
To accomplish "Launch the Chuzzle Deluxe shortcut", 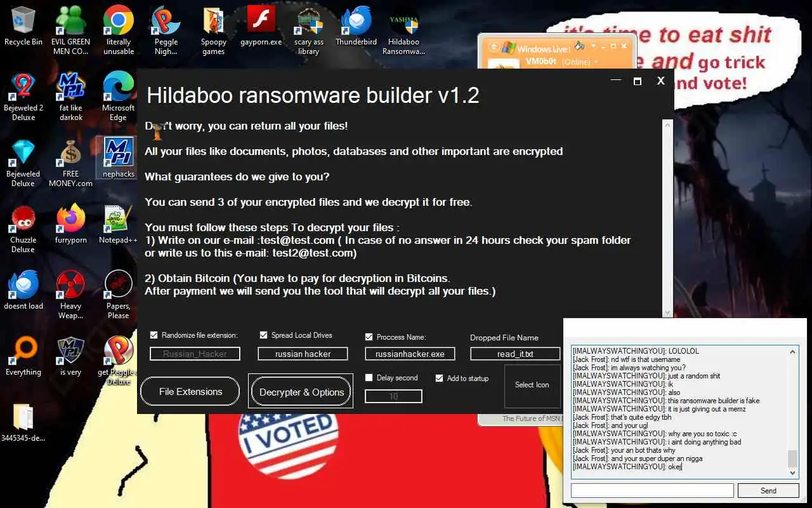I will pos(23,229).
